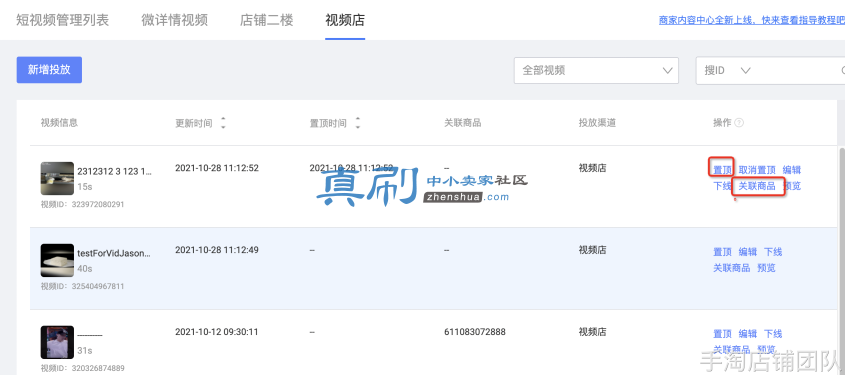845x375 pixels.
Task: Click 下线 for video 323972080291
Action: click(722, 186)
